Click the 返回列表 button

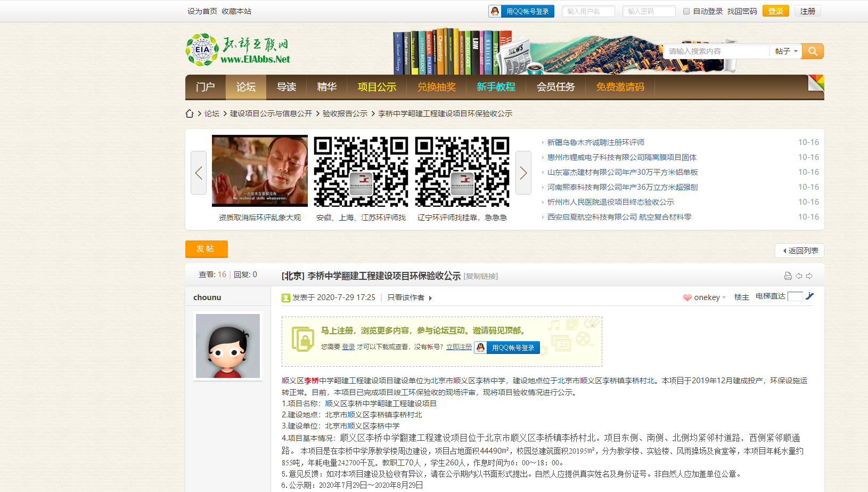pos(800,251)
